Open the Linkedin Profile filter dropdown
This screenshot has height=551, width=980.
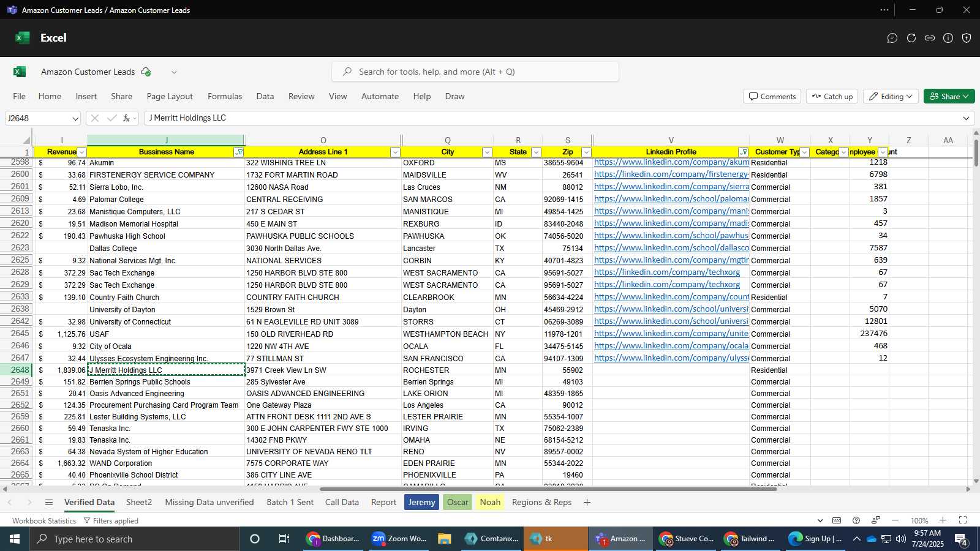click(x=743, y=152)
